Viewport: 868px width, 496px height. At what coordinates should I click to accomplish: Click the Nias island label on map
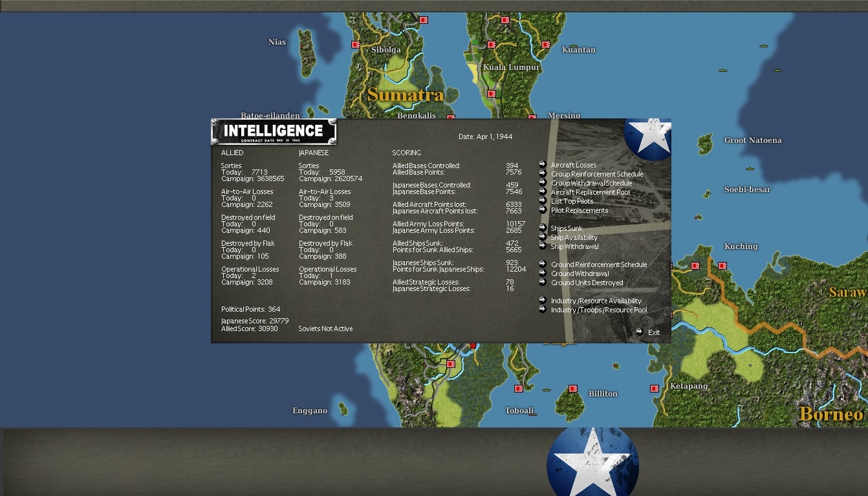tap(277, 42)
